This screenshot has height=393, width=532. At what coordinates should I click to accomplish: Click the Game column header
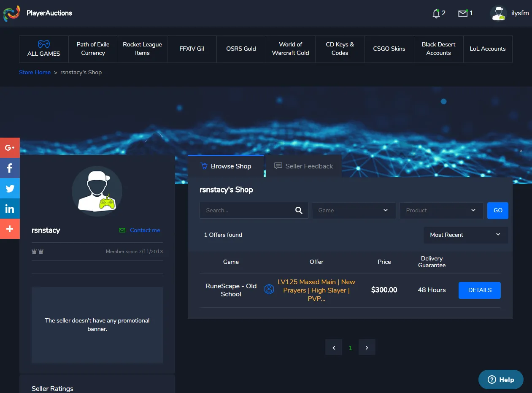coord(231,262)
